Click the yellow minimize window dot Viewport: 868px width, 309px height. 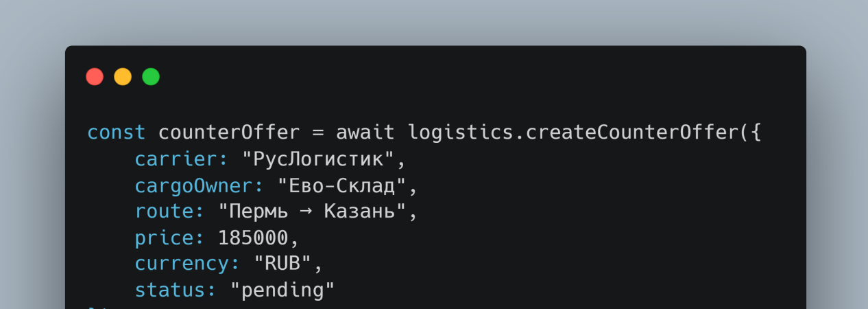pos(123,76)
